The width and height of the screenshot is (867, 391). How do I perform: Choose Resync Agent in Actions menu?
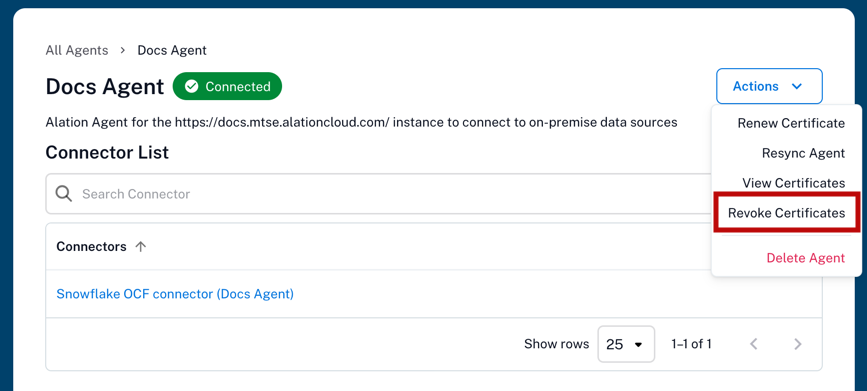803,153
